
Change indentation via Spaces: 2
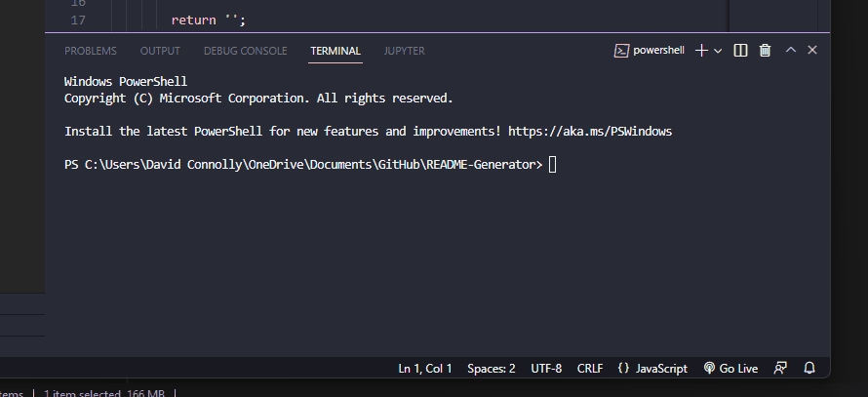pyautogui.click(x=491, y=368)
